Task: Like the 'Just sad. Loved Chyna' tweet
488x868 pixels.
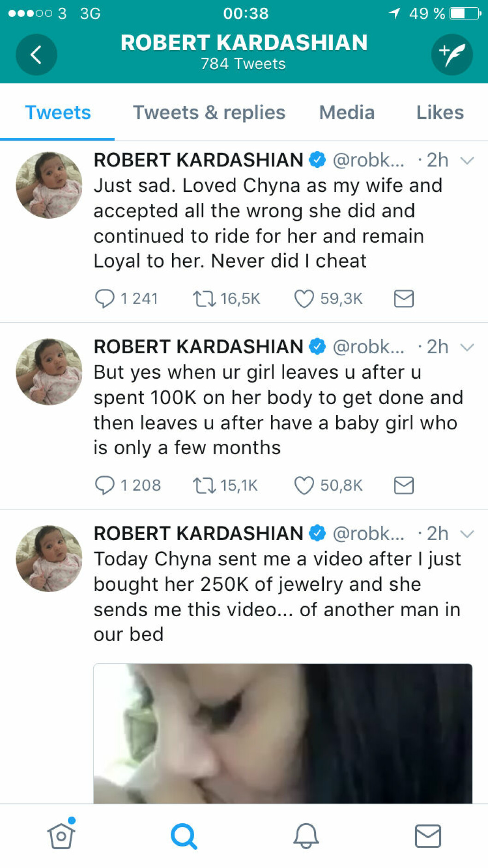Action: click(304, 298)
